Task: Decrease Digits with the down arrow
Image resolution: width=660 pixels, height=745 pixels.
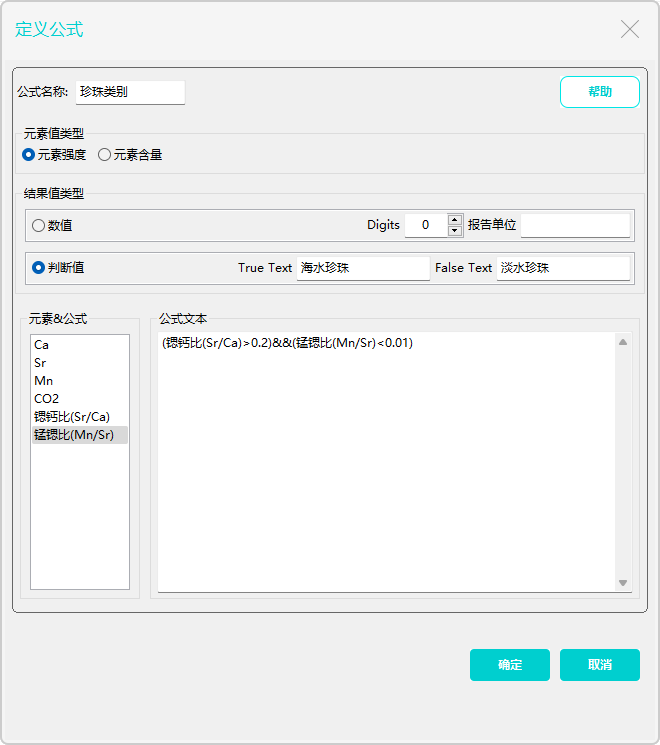Action: coord(455,231)
